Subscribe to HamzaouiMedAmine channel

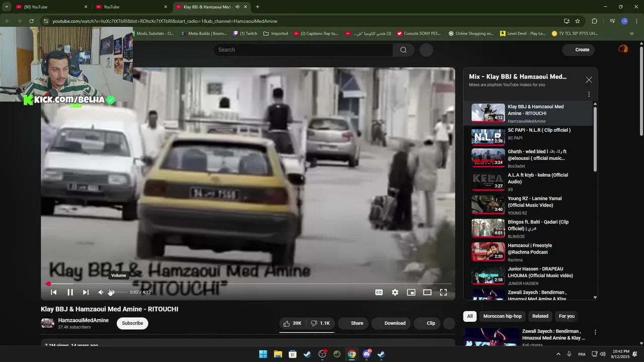pos(132,323)
